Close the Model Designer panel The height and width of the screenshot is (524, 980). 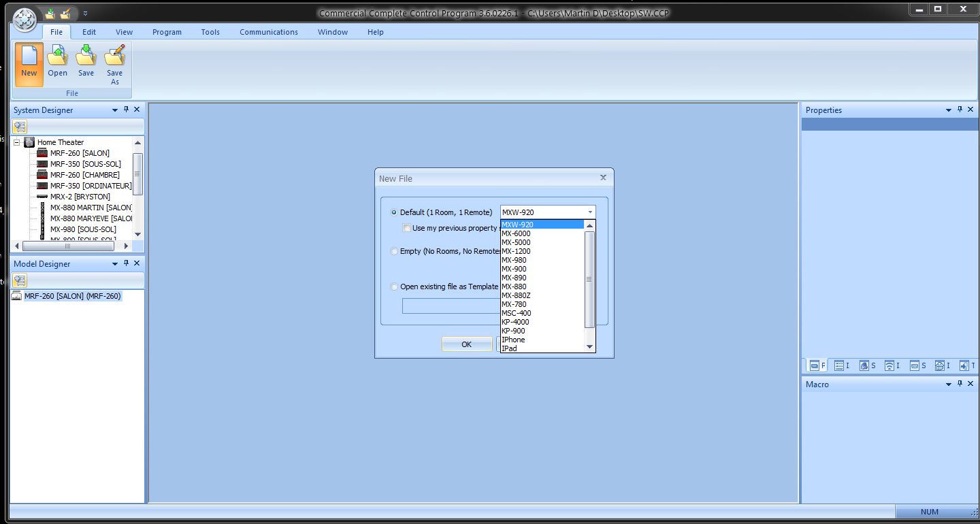coord(137,263)
